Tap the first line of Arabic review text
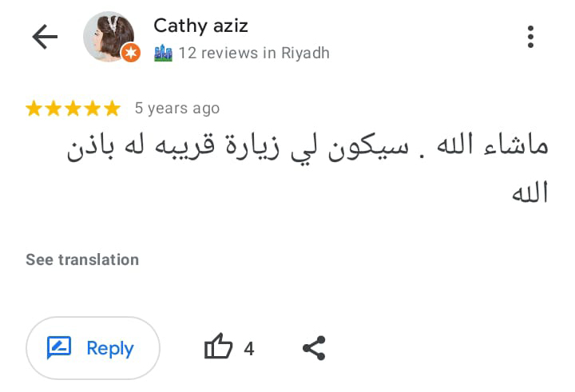This screenshot has height=392, width=575. click(x=307, y=148)
